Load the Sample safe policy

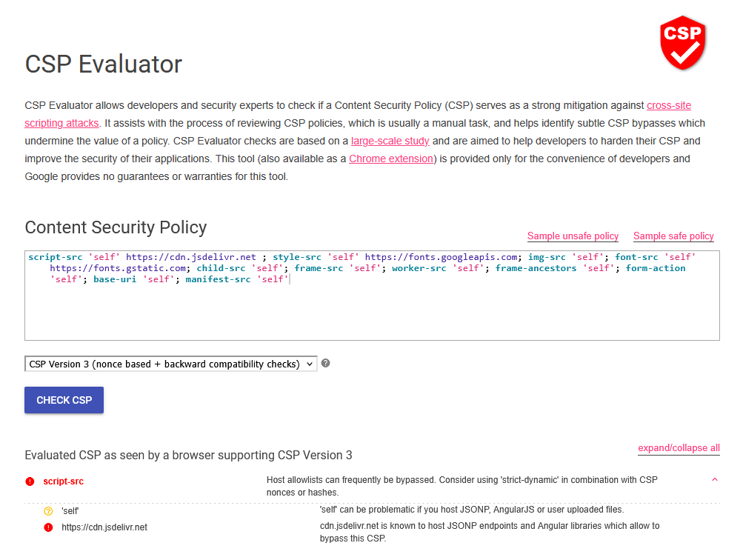click(x=673, y=236)
